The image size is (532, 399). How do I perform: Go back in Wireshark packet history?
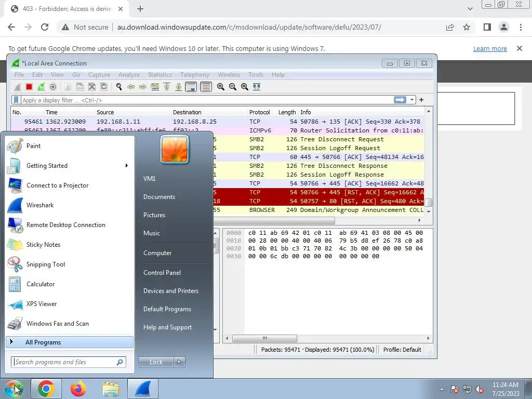[130, 87]
